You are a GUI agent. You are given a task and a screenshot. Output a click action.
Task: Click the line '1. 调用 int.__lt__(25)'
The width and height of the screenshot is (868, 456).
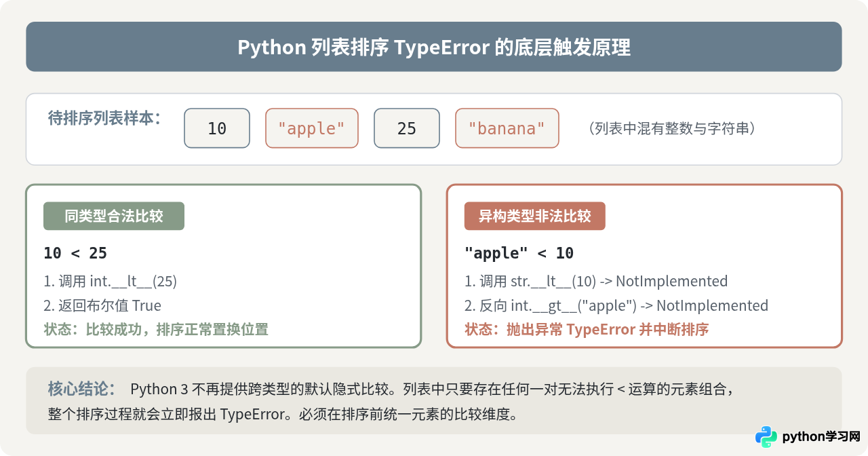tap(111, 282)
